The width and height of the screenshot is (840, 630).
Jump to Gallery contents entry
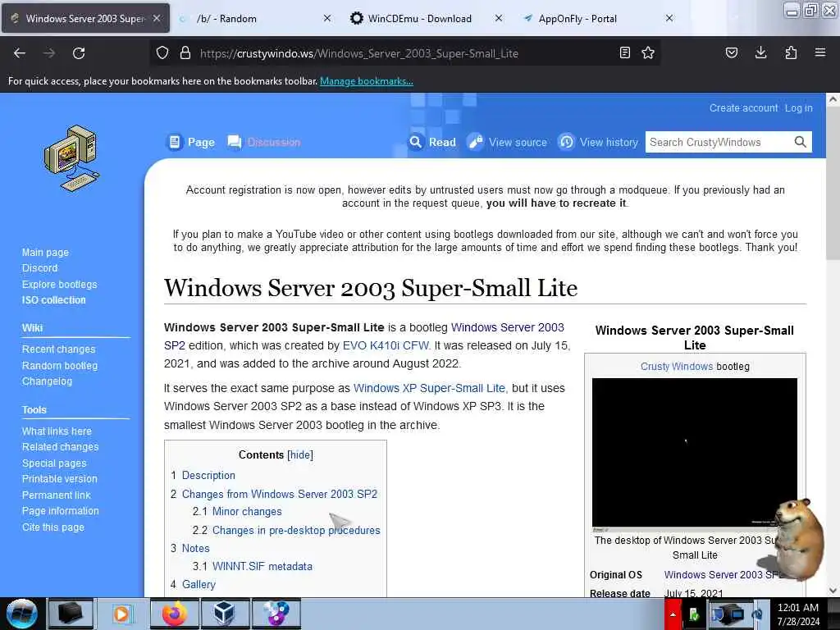tap(199, 584)
